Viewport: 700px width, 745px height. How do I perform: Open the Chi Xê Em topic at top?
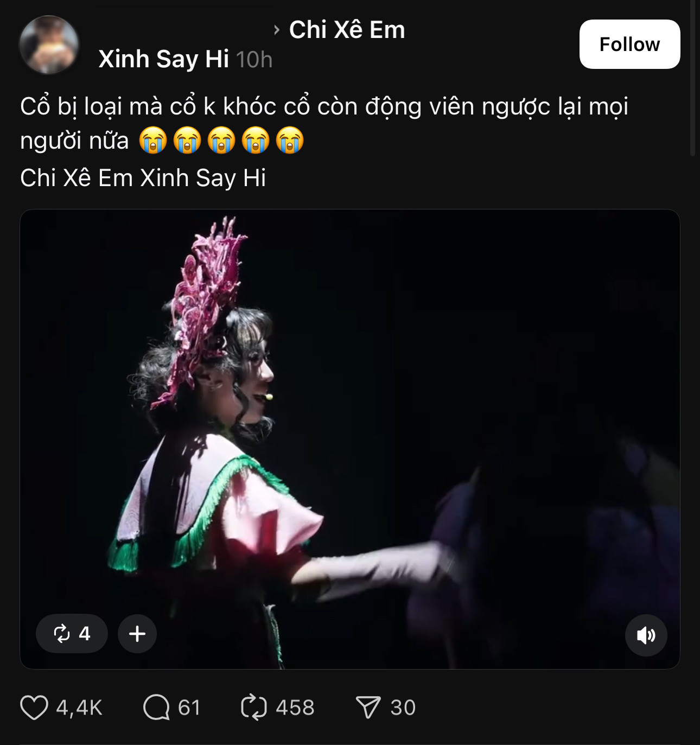click(x=347, y=30)
